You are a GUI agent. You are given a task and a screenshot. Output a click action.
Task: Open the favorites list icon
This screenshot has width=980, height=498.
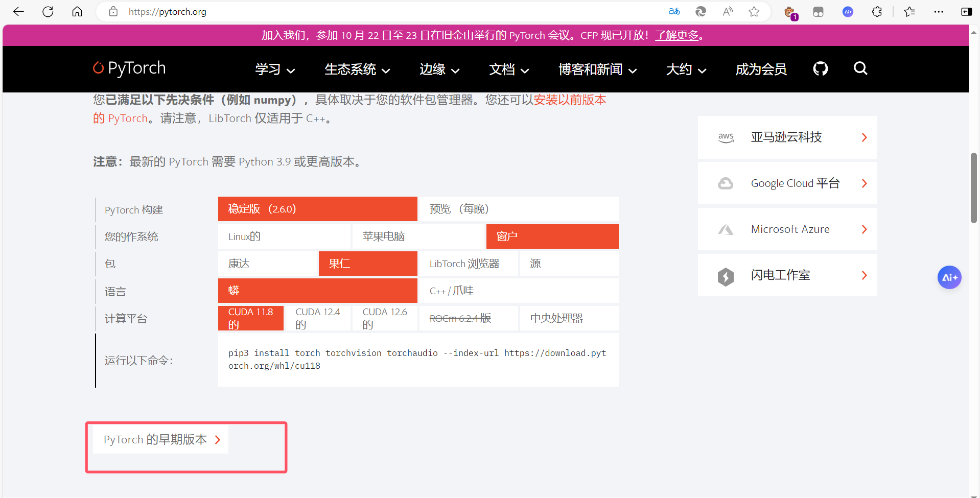[909, 12]
